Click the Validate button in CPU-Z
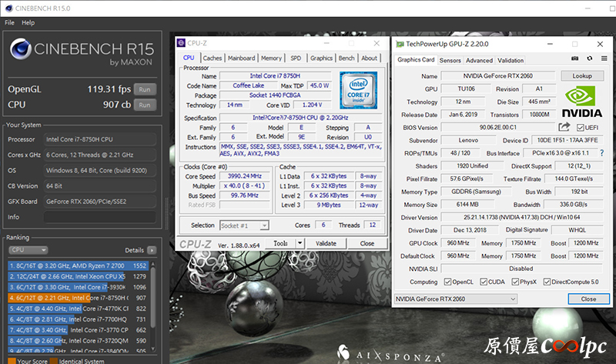 tap(326, 243)
